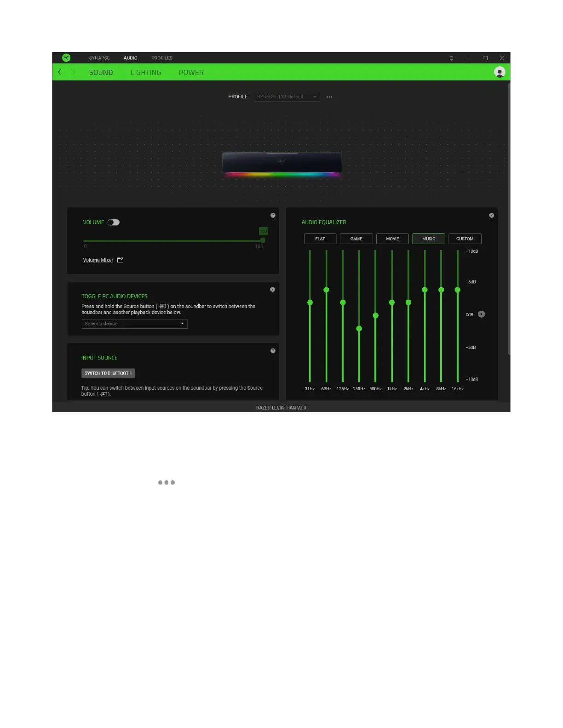Click the AUDIO EQUALIZER heading

(x=324, y=222)
